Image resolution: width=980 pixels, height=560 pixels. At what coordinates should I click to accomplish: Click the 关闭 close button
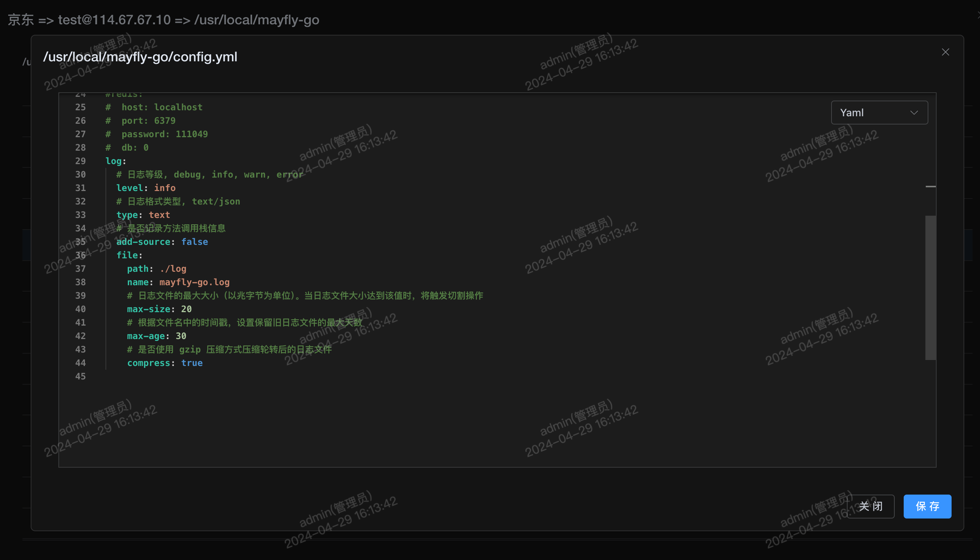[870, 506]
